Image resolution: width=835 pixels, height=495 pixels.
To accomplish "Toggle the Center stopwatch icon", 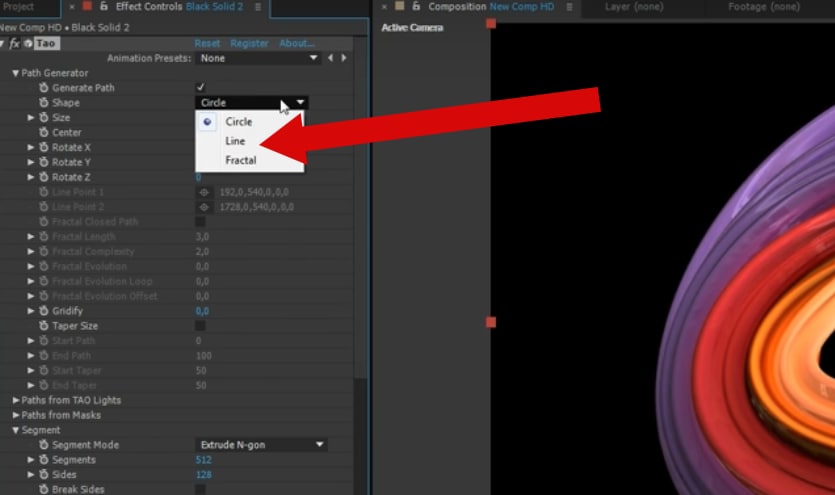I will click(x=44, y=133).
